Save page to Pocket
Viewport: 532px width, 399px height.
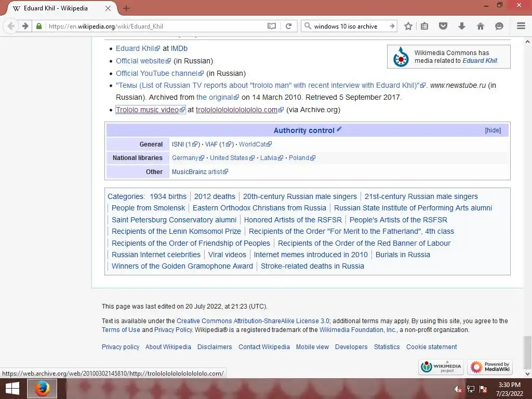(x=443, y=26)
